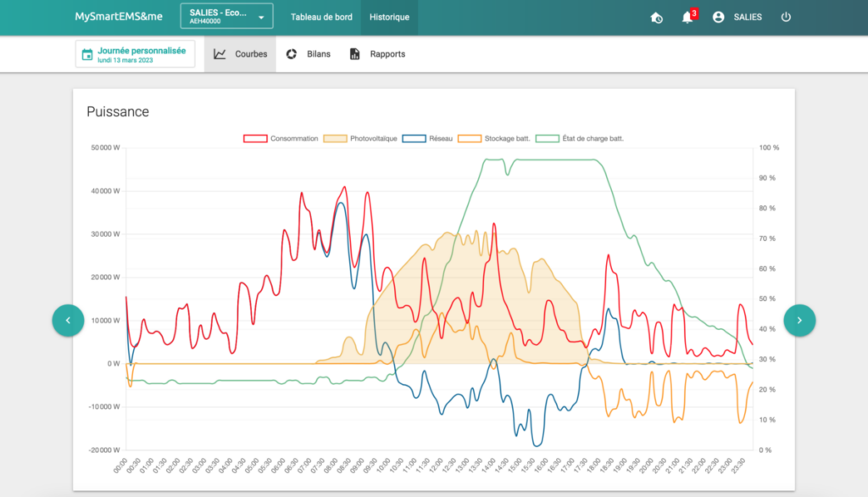The image size is (868, 497).
Task: Toggle the Stockage batt. legend entry
Action: (x=494, y=138)
